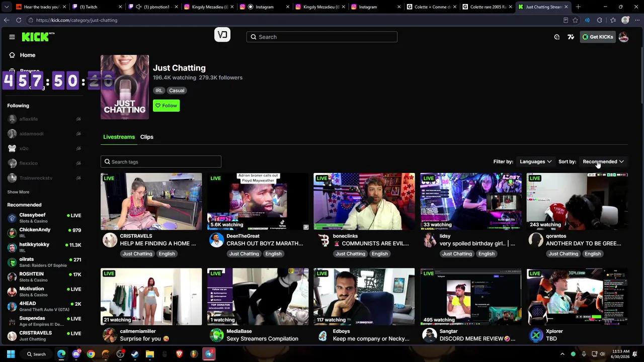Open the DeenTheGreat stream thumbnail
644x362 pixels.
[258, 201]
